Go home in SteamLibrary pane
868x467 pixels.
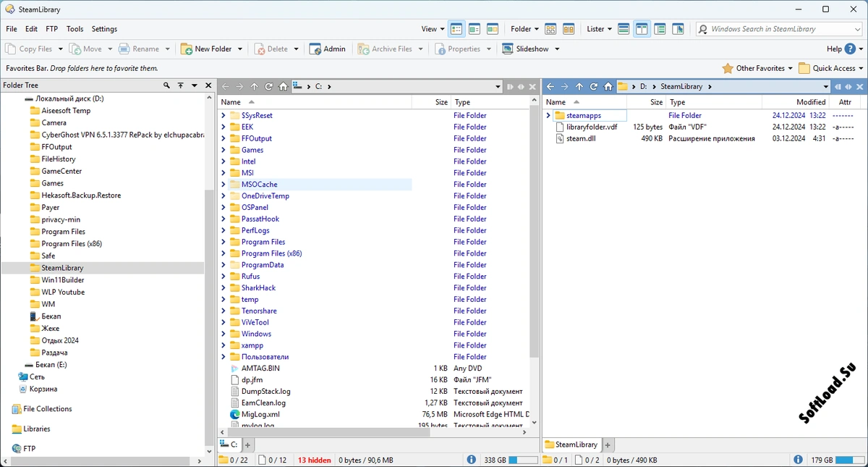click(x=608, y=86)
